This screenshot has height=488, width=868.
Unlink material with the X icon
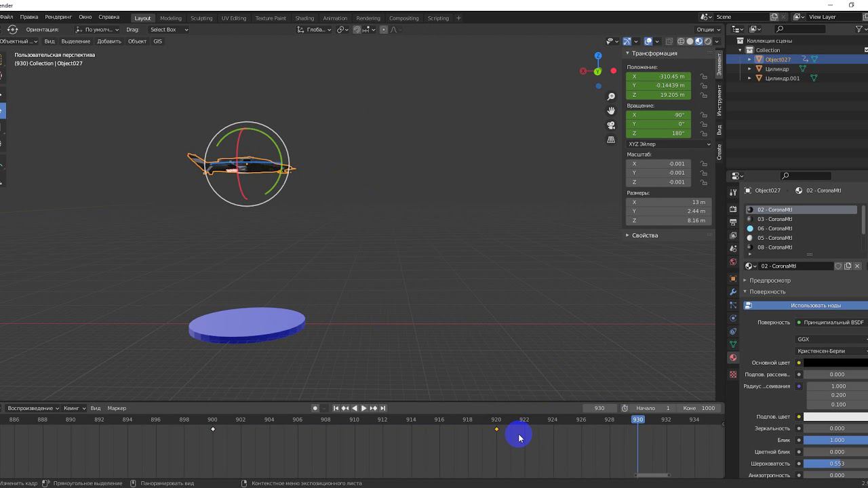[857, 266]
